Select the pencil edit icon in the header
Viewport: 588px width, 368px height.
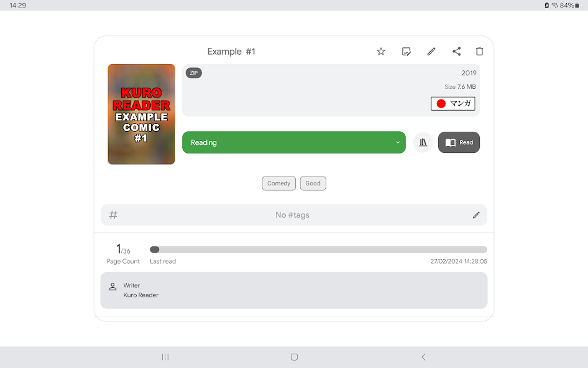click(431, 52)
